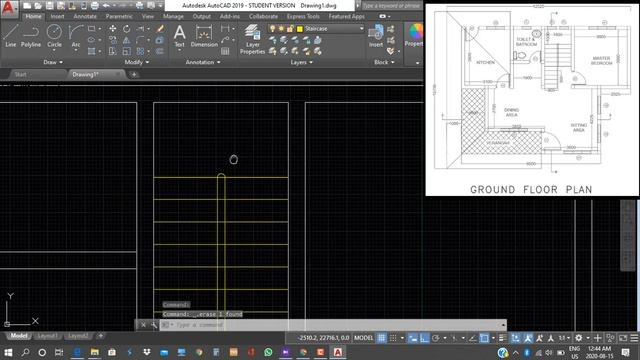Click the Insert block tool

pyautogui.click(x=376, y=36)
